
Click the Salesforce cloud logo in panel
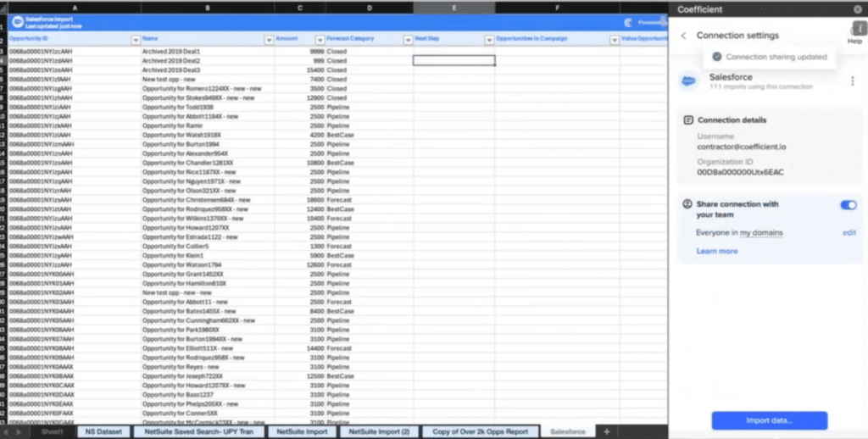tap(688, 81)
